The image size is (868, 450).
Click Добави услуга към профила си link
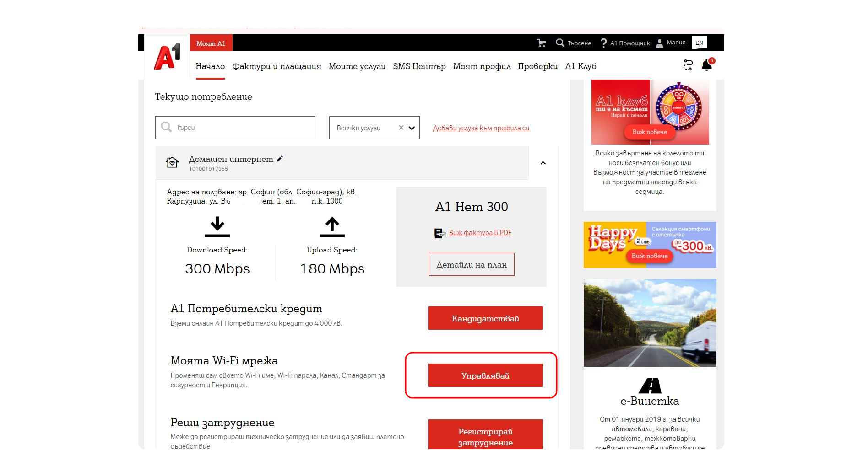(481, 128)
